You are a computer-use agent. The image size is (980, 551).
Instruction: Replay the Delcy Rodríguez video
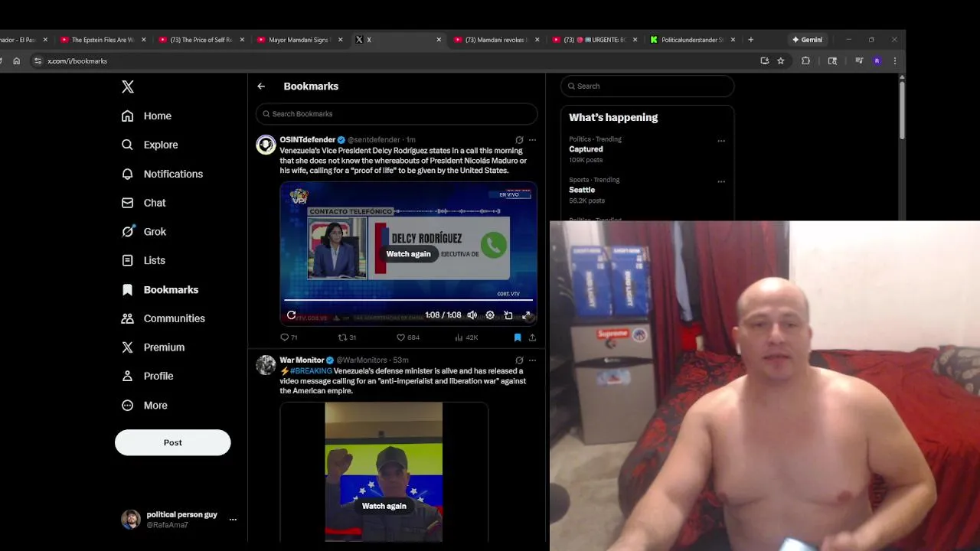tap(291, 315)
